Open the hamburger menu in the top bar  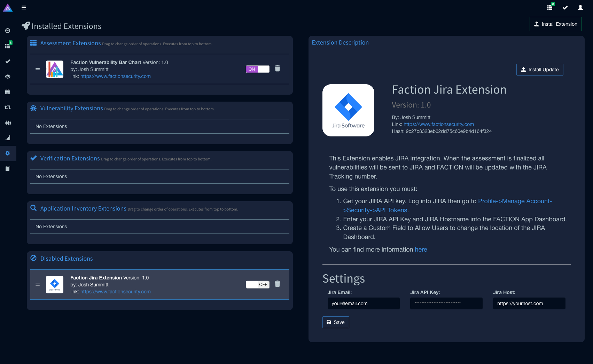pos(24,8)
